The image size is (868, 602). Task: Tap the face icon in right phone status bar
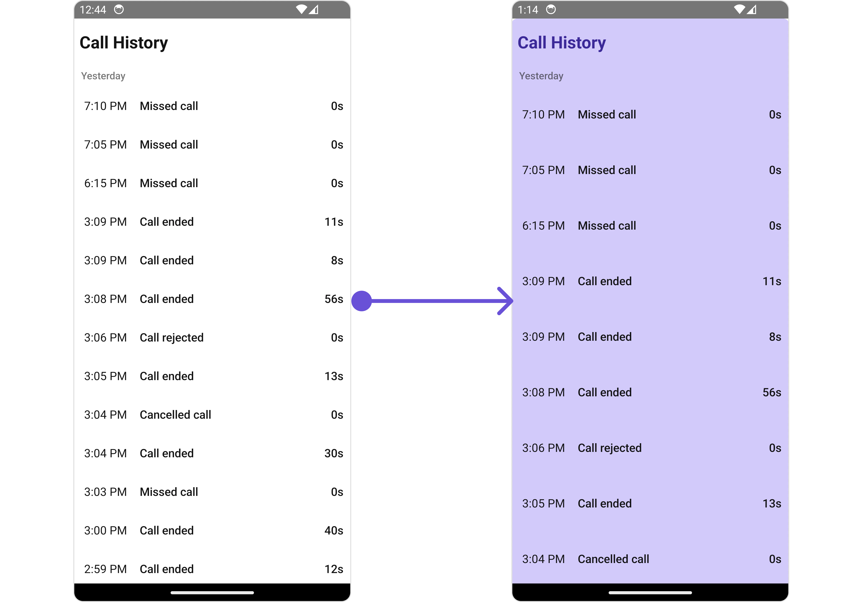pos(551,9)
